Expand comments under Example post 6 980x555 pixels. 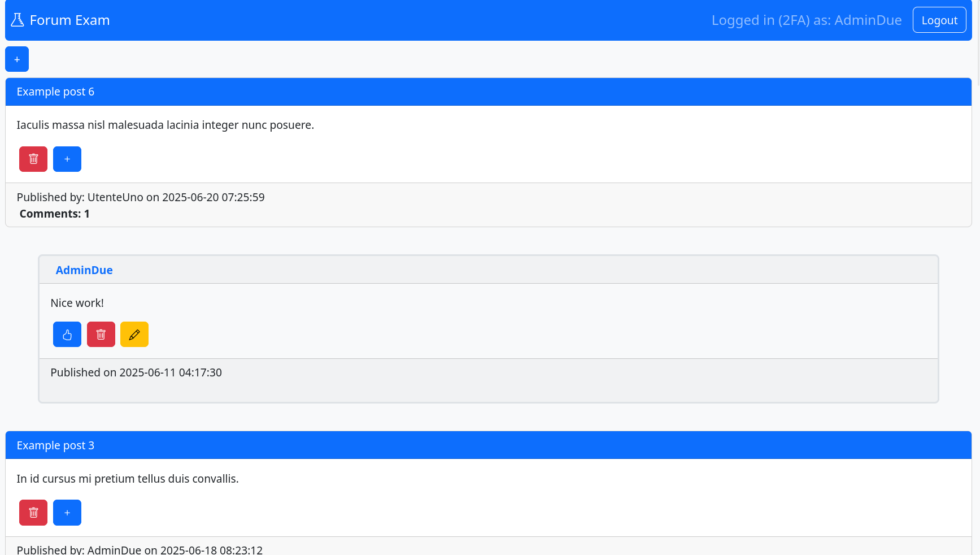tap(54, 214)
